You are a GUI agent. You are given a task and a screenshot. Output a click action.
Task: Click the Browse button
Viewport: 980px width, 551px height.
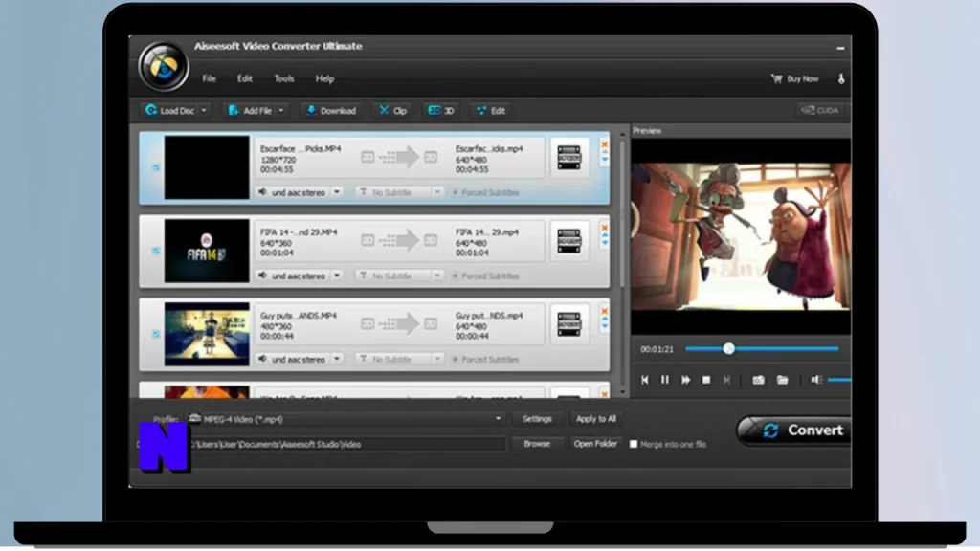coord(537,444)
